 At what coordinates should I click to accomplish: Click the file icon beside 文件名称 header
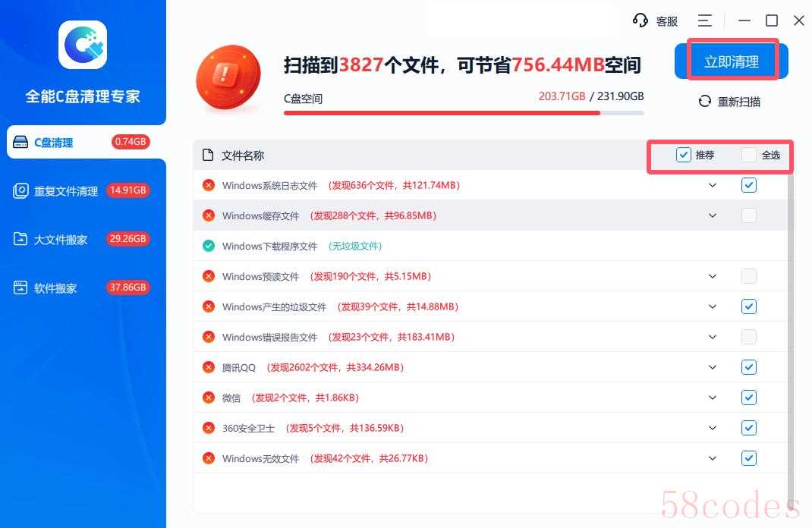(x=208, y=156)
